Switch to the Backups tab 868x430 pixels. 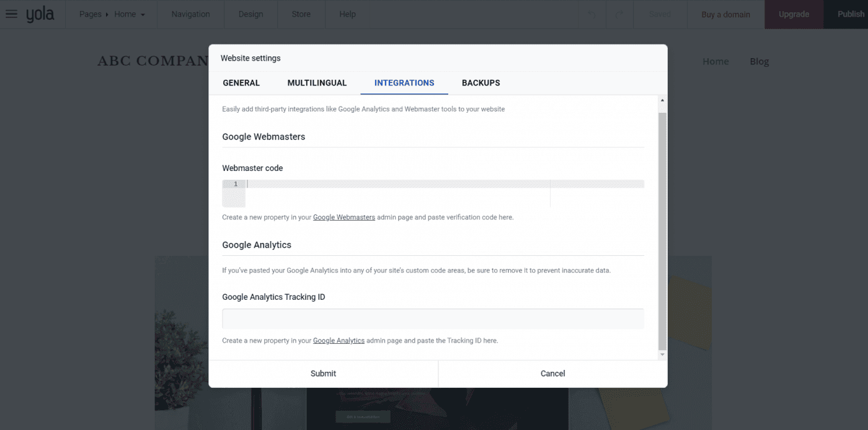[480, 83]
